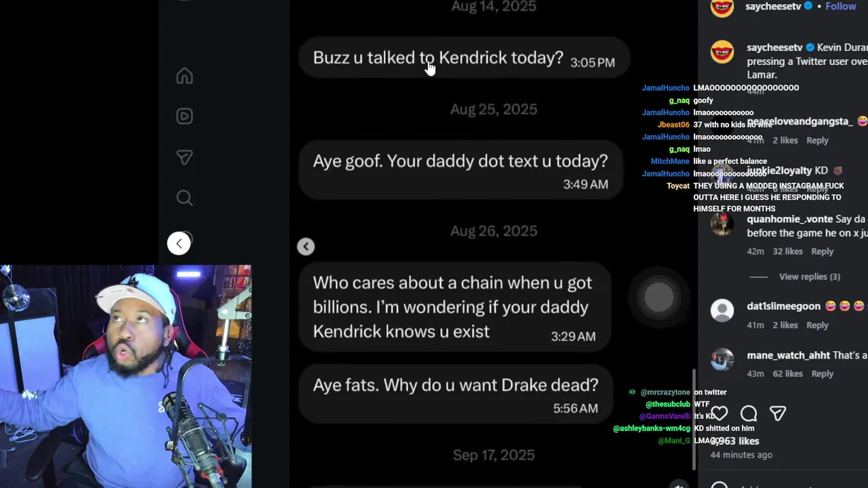Click the Aug 26, 2025 date label
The image size is (868, 488).
pyautogui.click(x=494, y=231)
